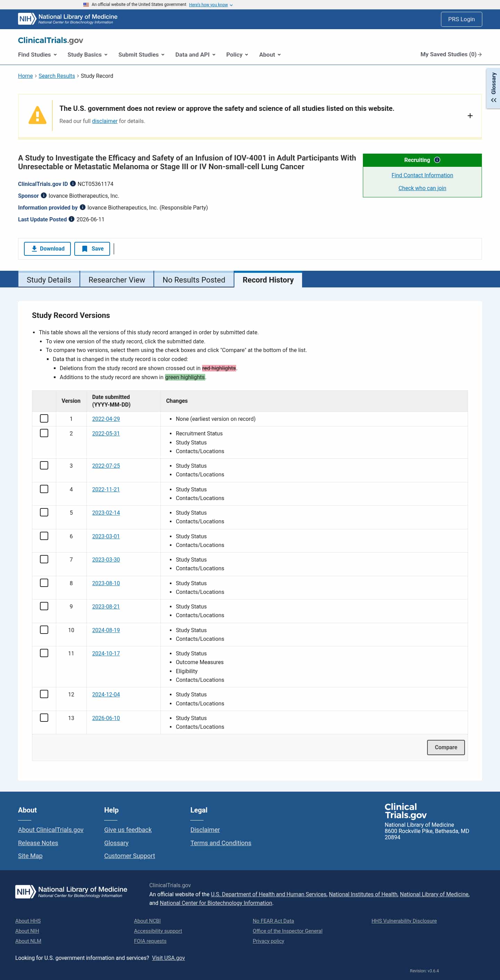Click Give us feedback footer link

(x=128, y=830)
